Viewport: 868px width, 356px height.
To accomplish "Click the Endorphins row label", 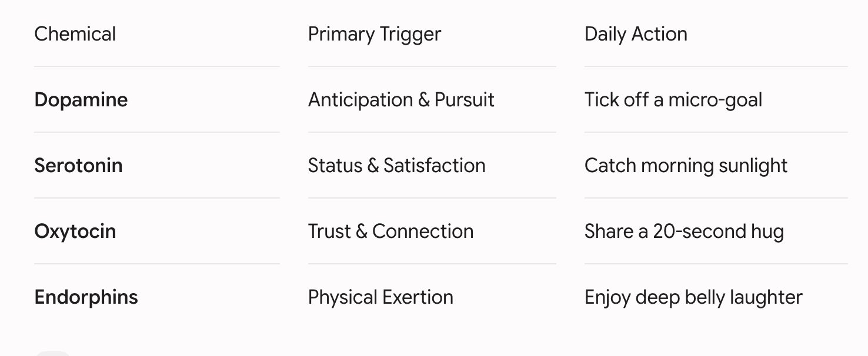I will click(86, 297).
